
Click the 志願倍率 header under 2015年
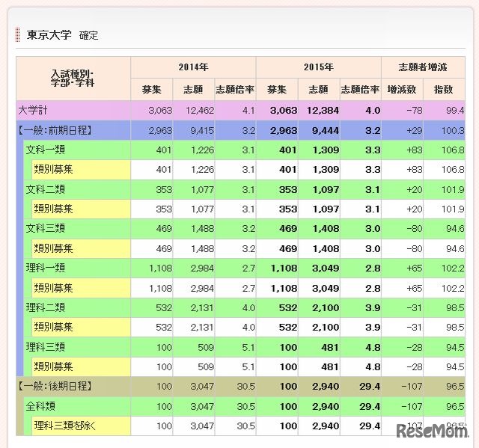[x=360, y=90]
